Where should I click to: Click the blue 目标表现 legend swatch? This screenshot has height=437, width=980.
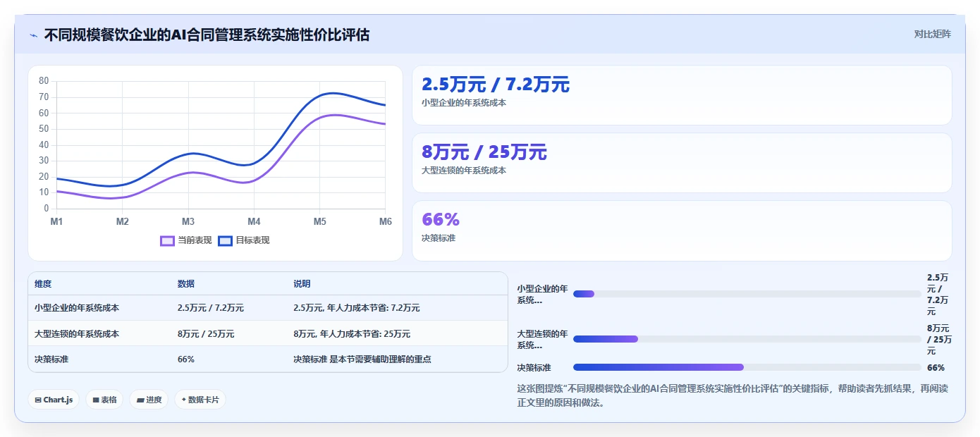[225, 240]
